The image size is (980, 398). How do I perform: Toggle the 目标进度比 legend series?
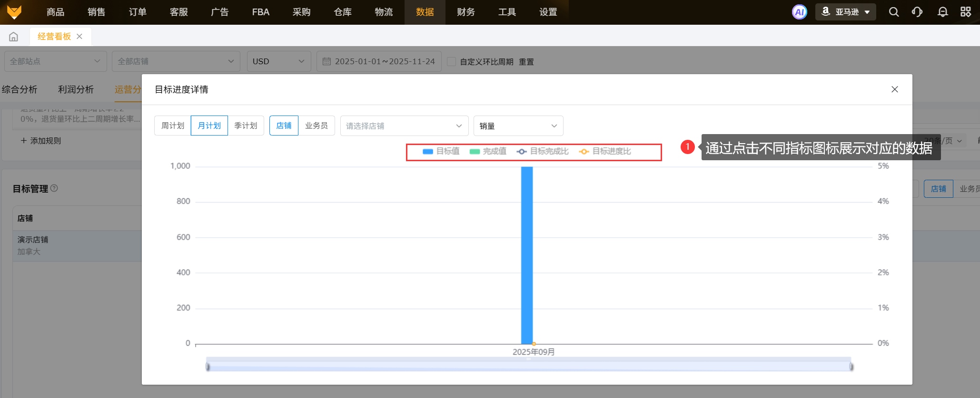[x=605, y=151]
